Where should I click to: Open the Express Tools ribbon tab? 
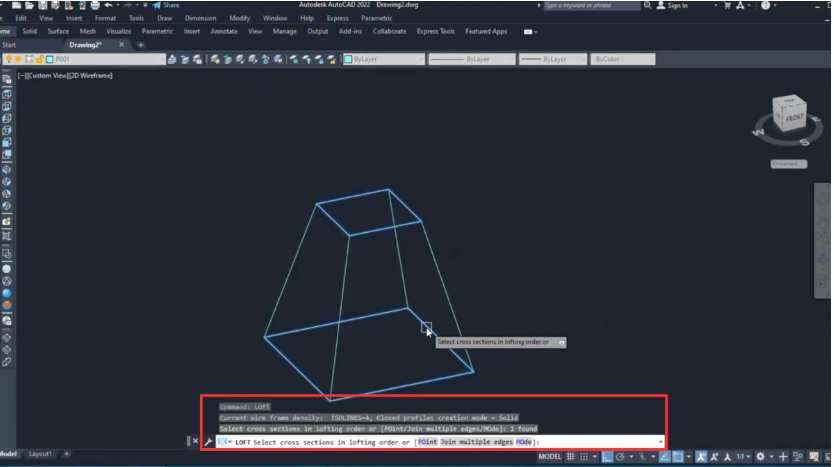(x=435, y=31)
